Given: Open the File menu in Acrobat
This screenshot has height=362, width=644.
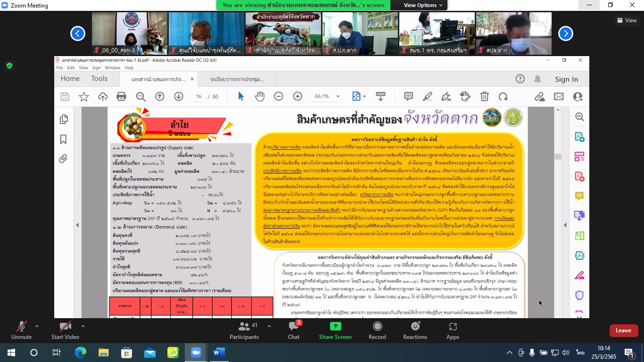Looking at the screenshot, I should (59, 68).
